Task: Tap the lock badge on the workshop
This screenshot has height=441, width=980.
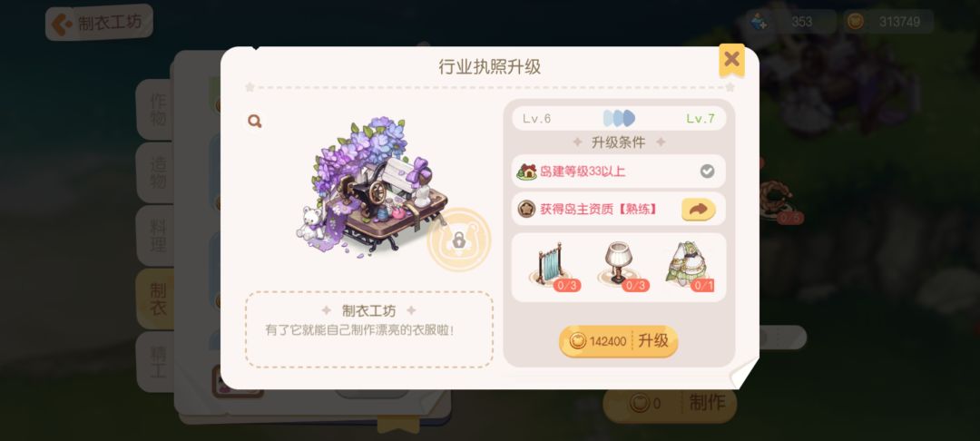Action: 459,240
